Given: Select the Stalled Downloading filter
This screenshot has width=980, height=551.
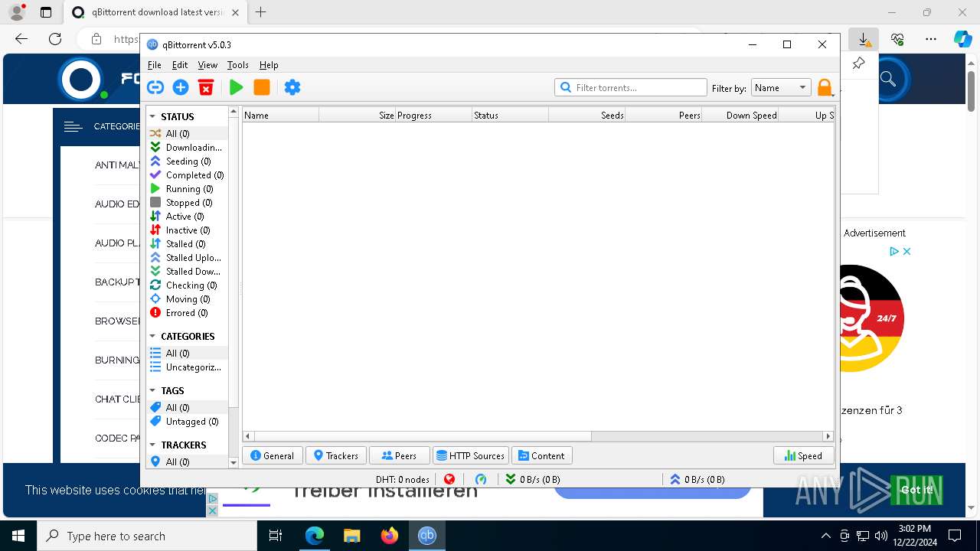Looking at the screenshot, I should 188,271.
